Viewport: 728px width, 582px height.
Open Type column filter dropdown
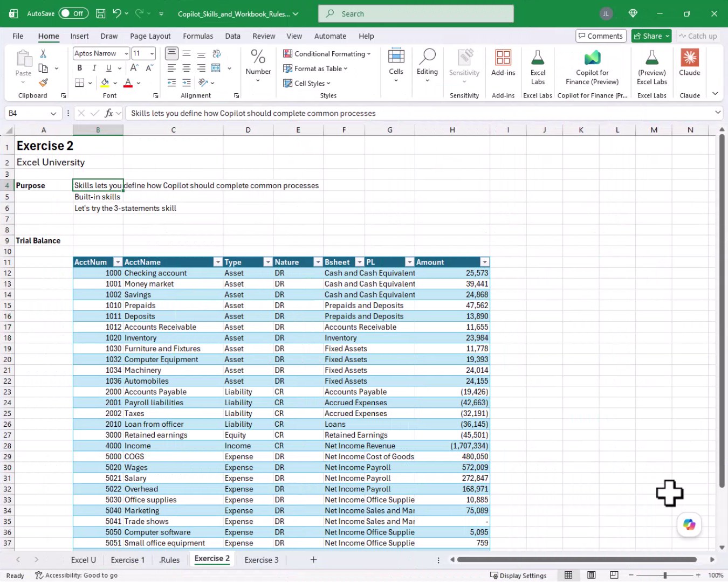[x=267, y=262]
